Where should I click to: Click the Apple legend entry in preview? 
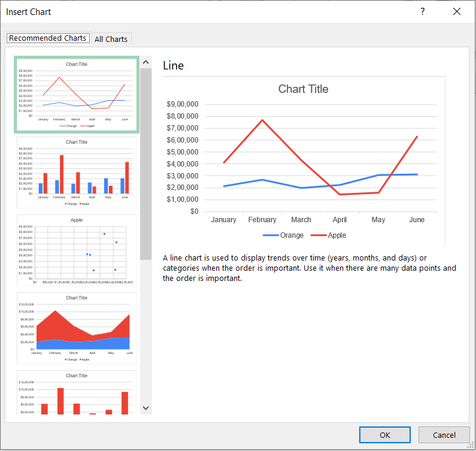tap(328, 235)
